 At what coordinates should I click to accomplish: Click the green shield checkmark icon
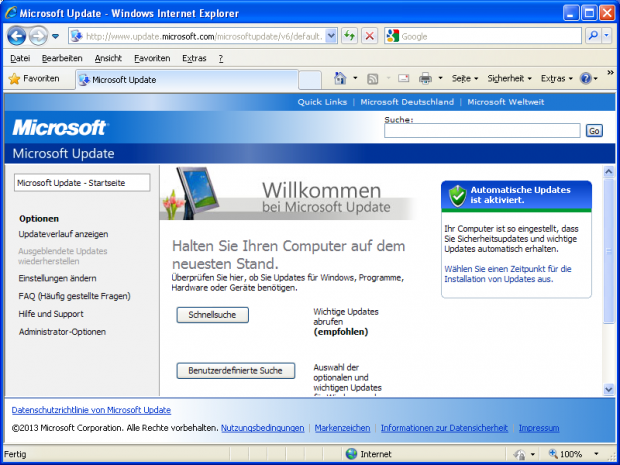click(457, 195)
